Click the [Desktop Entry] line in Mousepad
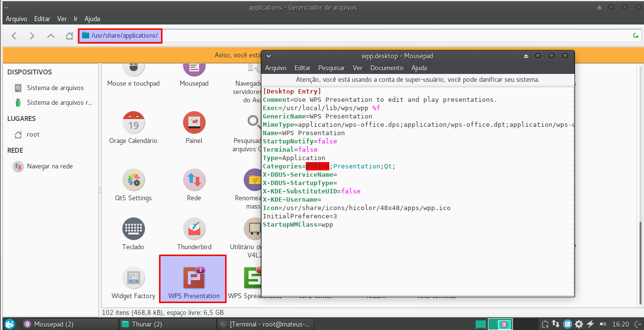The width and height of the screenshot is (644, 330). 292,92
